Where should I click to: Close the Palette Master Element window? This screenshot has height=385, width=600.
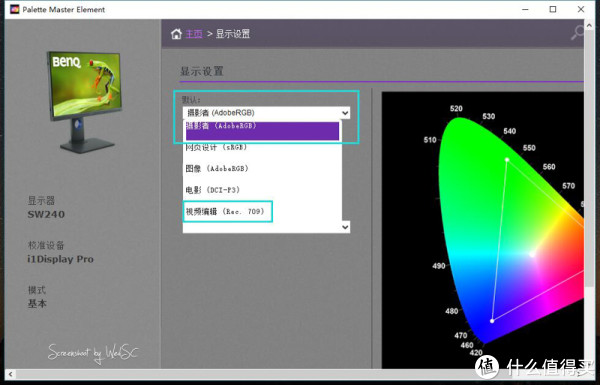(581, 9)
